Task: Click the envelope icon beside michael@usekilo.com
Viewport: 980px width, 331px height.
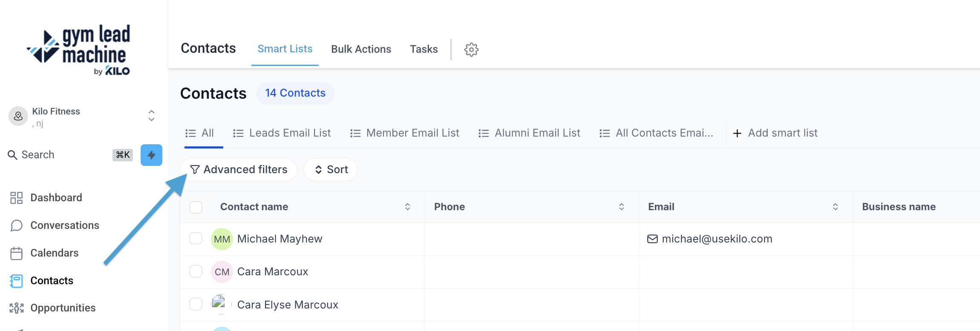Action: click(x=652, y=239)
